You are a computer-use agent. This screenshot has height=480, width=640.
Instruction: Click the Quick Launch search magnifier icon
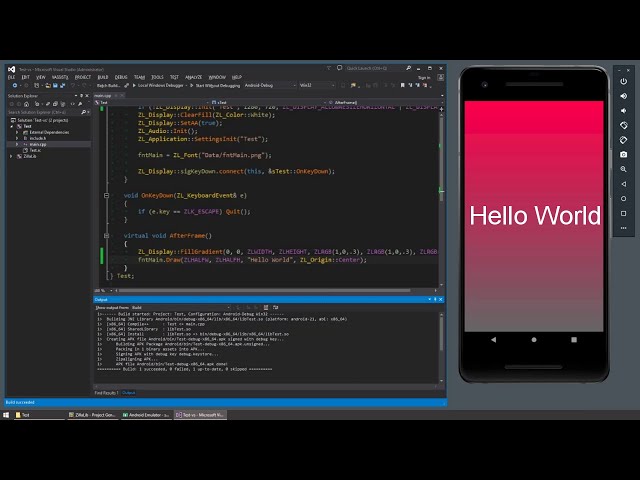coord(408,68)
